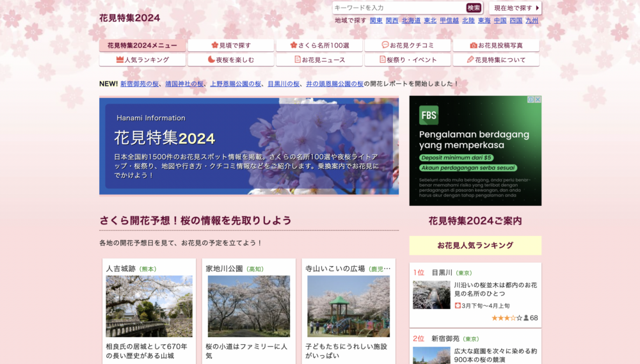Click the star rating for 目黒川
The image size is (640, 364).
coord(506,318)
